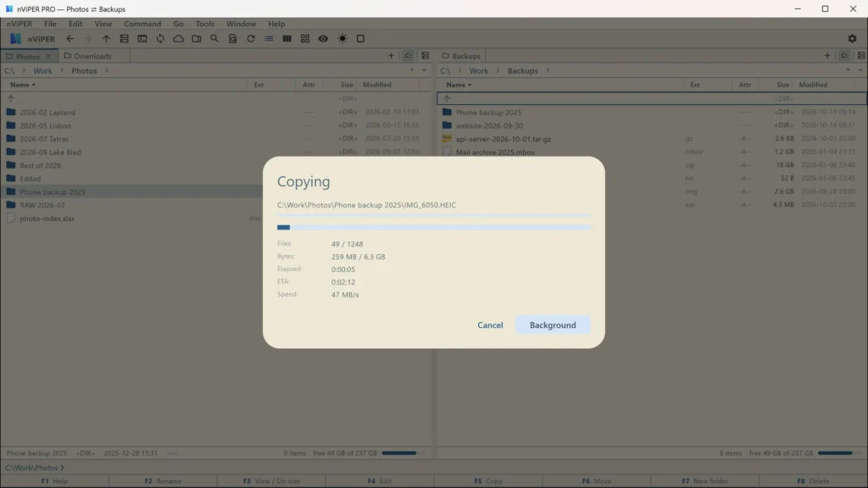The image size is (868, 488).
Task: Expand the chevron after Backups in the breadcrumb
Action: pyautogui.click(x=548, y=71)
